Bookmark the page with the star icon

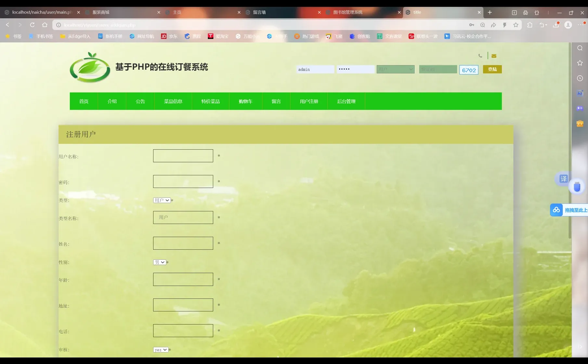click(x=516, y=25)
